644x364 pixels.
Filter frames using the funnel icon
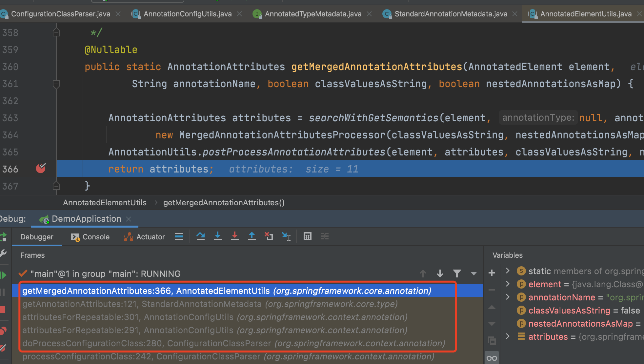[457, 273]
